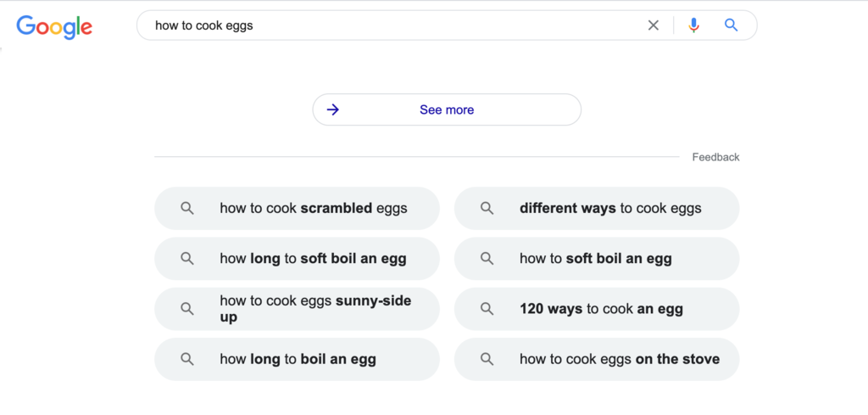This screenshot has width=868, height=415.
Task: Click into the search input field
Action: pyautogui.click(x=390, y=25)
